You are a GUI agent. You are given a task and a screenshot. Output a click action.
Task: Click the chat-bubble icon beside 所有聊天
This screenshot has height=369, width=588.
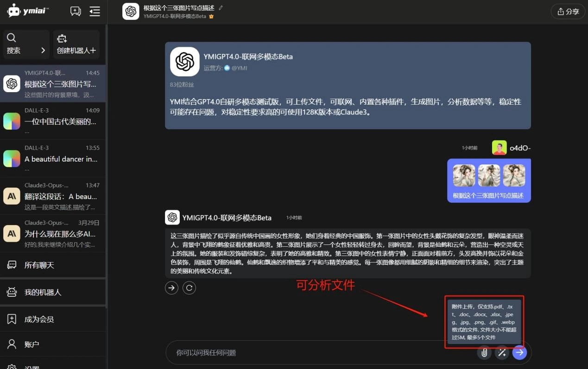click(12, 265)
